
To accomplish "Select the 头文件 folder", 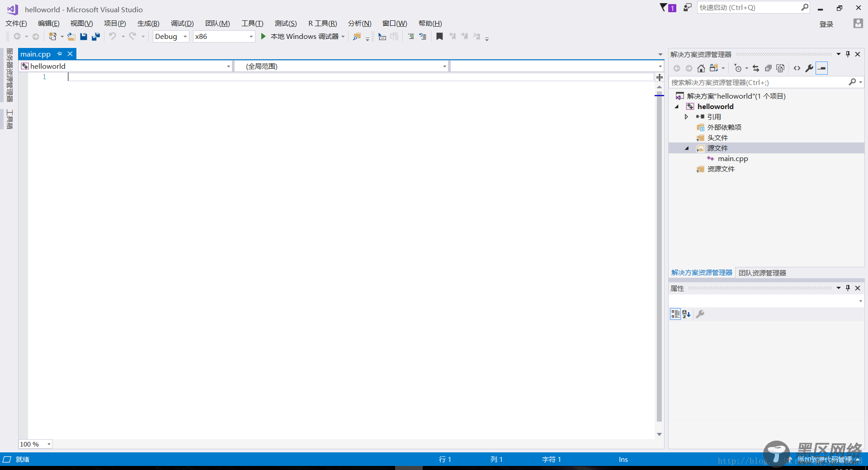I will click(x=717, y=138).
